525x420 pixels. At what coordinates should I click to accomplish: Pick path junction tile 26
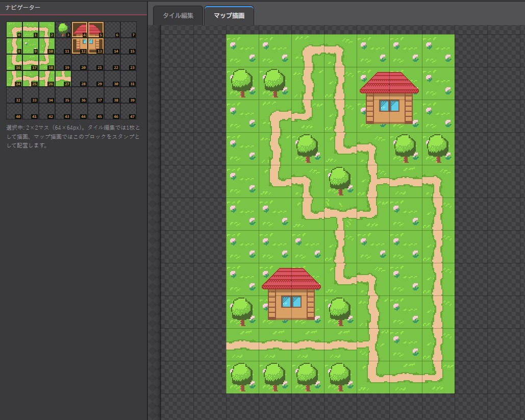pos(47,79)
